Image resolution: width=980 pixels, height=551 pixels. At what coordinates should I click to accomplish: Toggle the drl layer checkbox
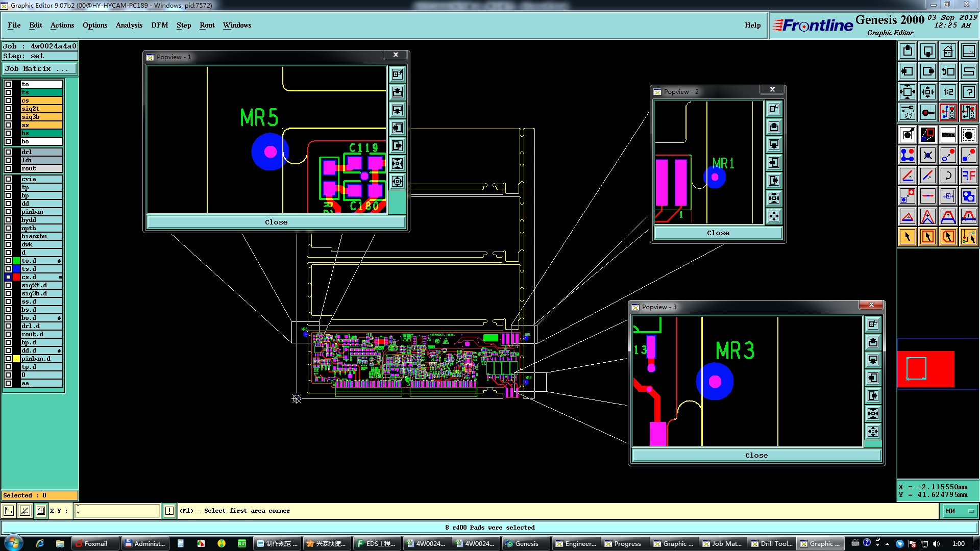[x=8, y=152]
